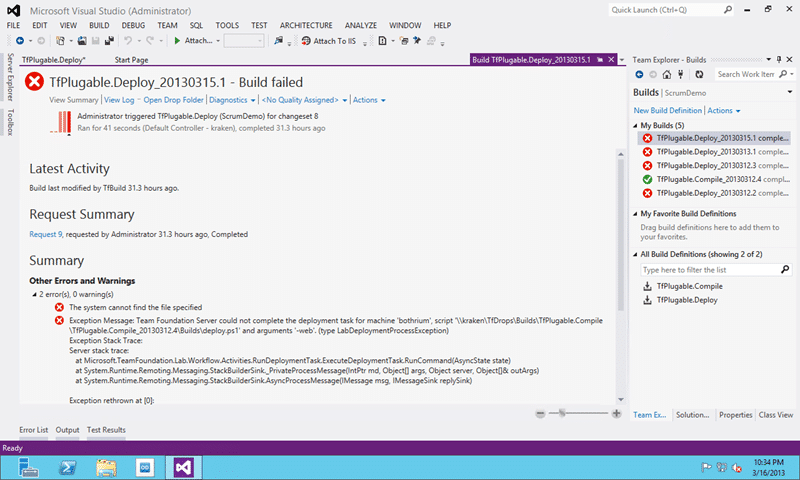The height and width of the screenshot is (480, 800).
Task: Expand the Toolbox side tab
Action: (x=10, y=122)
